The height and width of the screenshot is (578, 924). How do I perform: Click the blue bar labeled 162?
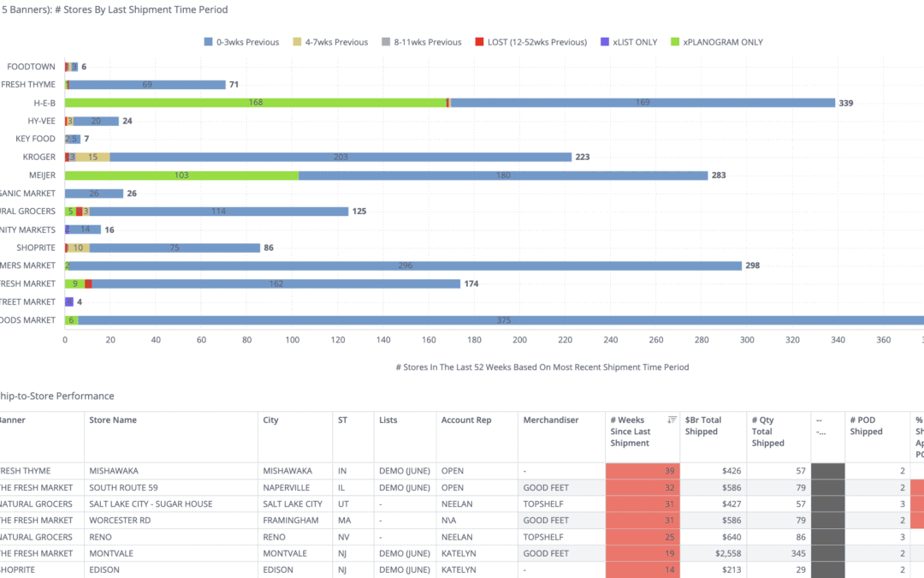[x=275, y=283]
